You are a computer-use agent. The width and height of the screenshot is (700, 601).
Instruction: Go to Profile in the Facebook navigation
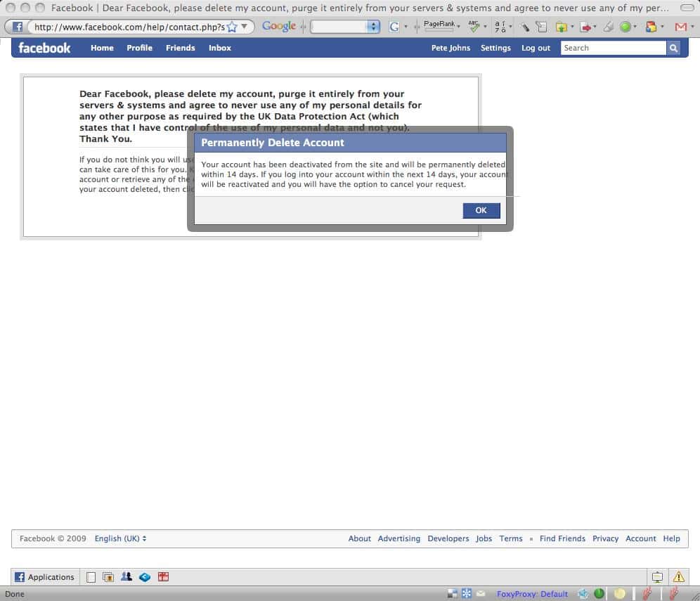[x=139, y=48]
